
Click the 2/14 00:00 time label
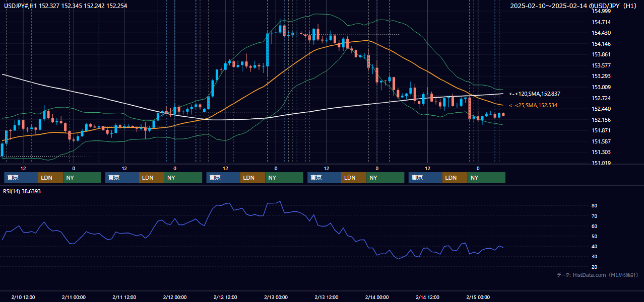377,297
